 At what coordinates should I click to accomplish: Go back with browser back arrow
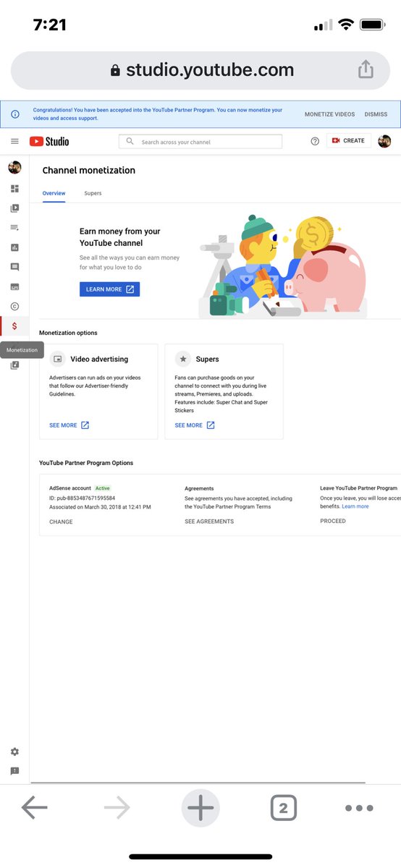34,807
